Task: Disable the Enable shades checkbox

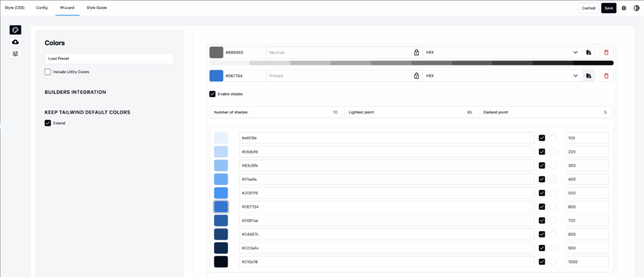Action: point(213,94)
